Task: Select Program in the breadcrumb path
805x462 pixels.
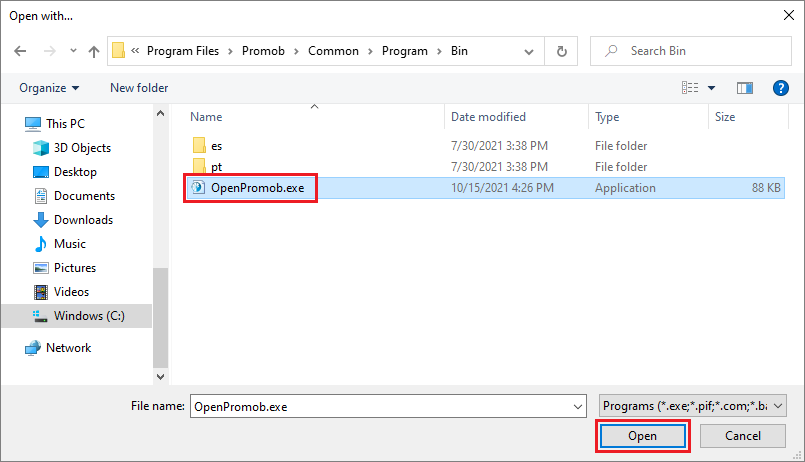Action: click(405, 51)
